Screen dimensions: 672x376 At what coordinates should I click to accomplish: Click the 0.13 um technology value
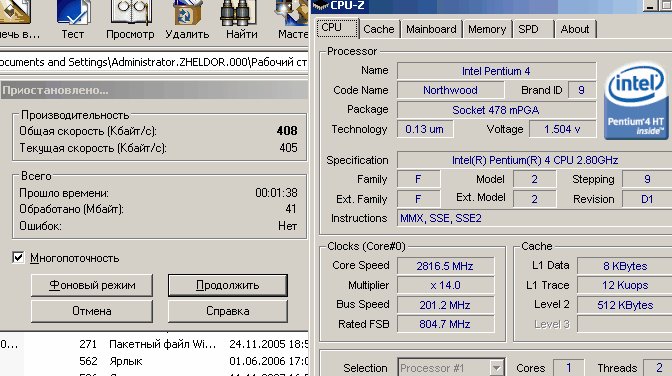coord(425,129)
